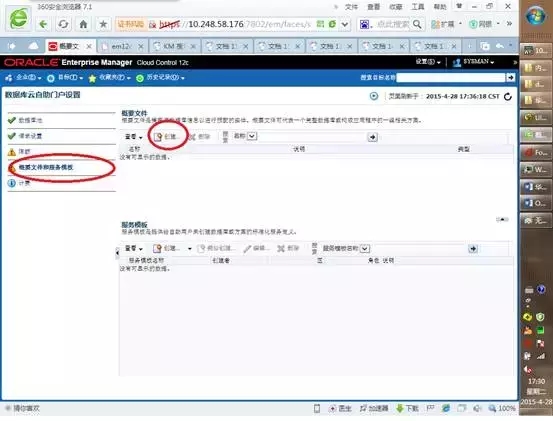Select the sidebar step with the warning triangle icon
Screen dimensions: 553x421
point(62,152)
